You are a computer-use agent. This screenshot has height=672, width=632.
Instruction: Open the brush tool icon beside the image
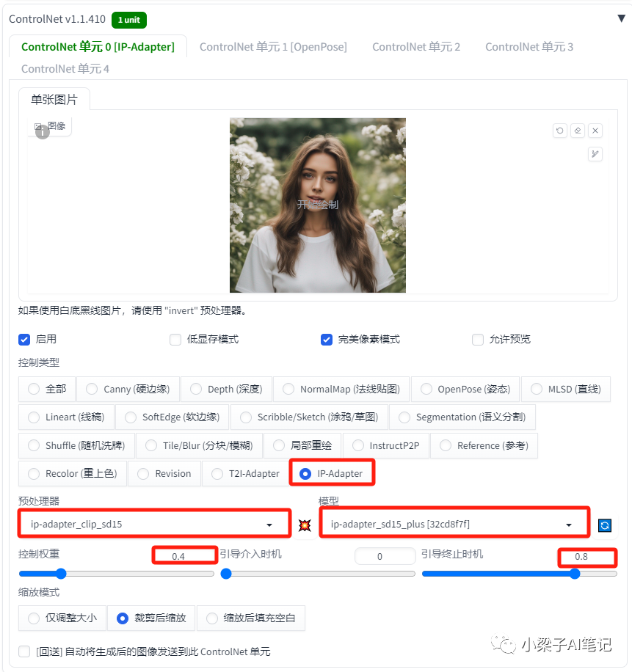595,154
